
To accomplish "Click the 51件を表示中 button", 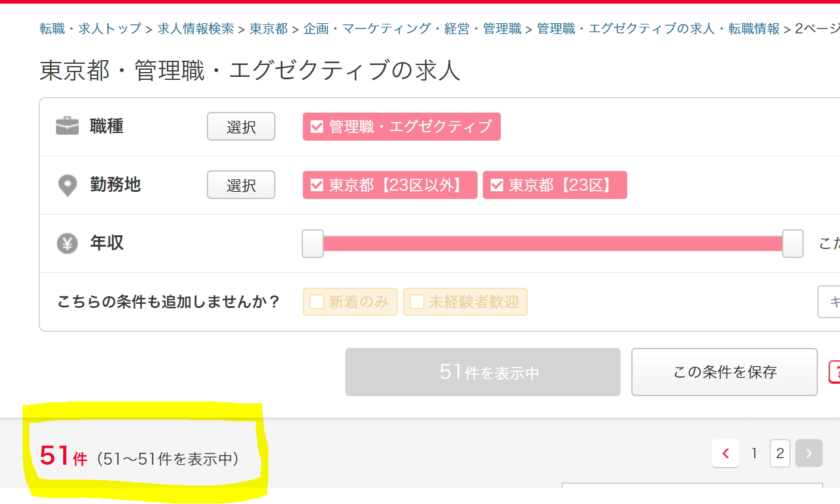I will [483, 372].
